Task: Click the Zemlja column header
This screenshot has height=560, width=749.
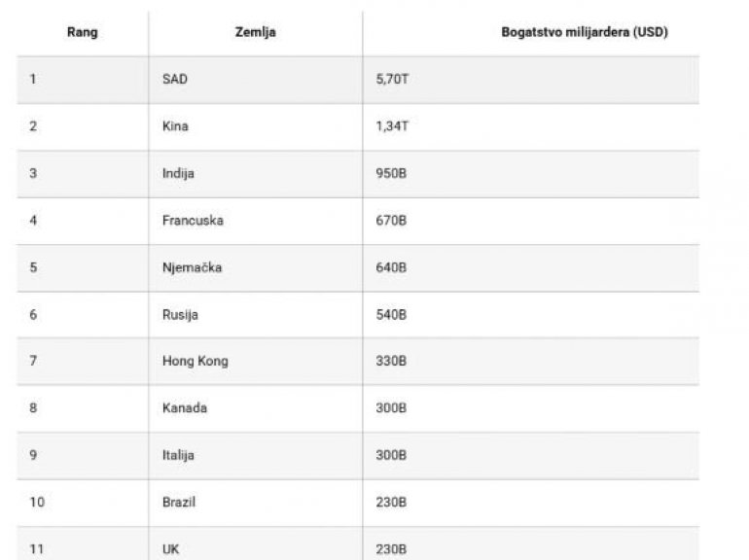Action: (255, 32)
